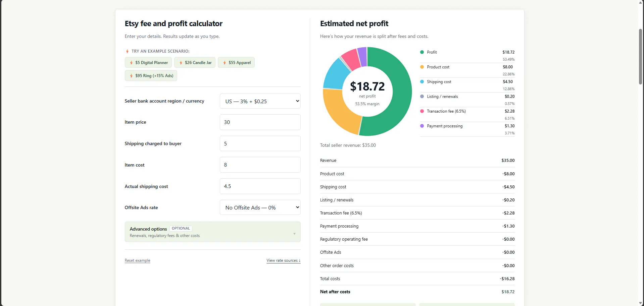Click the Actual shipping cost field
Image resolution: width=644 pixels, height=306 pixels.
click(260, 186)
